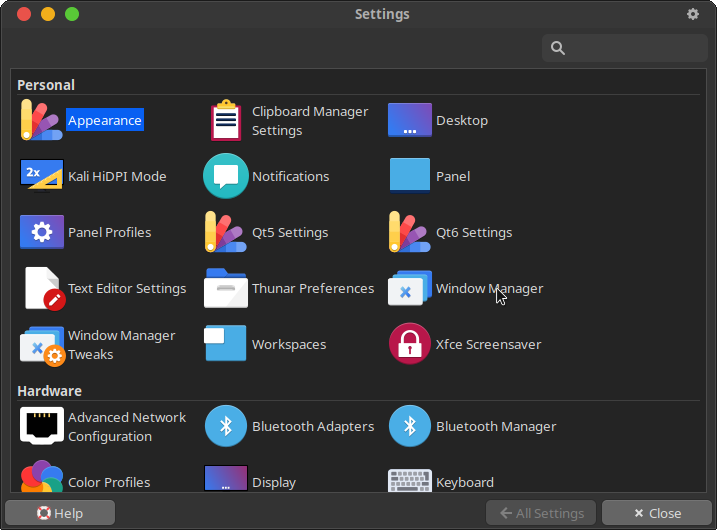717x530 pixels.
Task: Open the Panel Profiles gear icon
Action: click(41, 232)
